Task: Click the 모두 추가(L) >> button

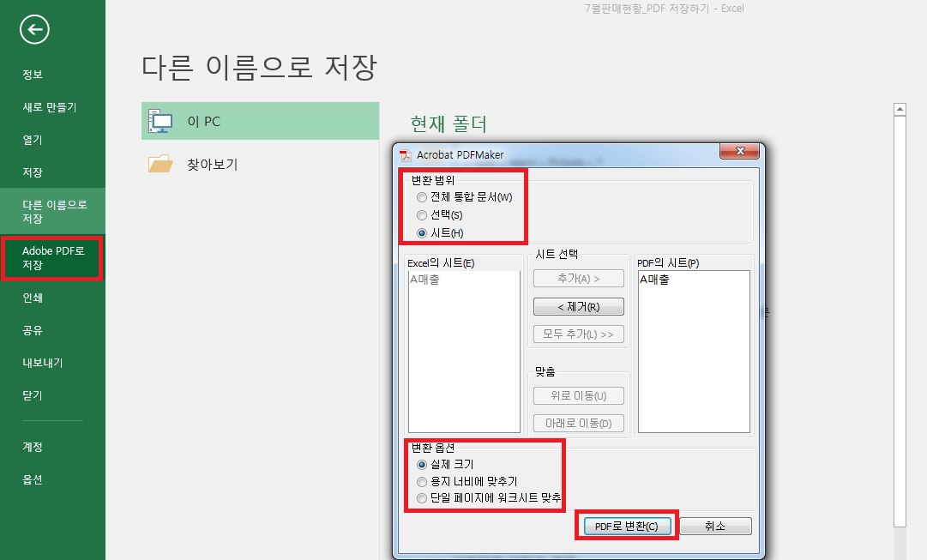Action: pyautogui.click(x=578, y=334)
